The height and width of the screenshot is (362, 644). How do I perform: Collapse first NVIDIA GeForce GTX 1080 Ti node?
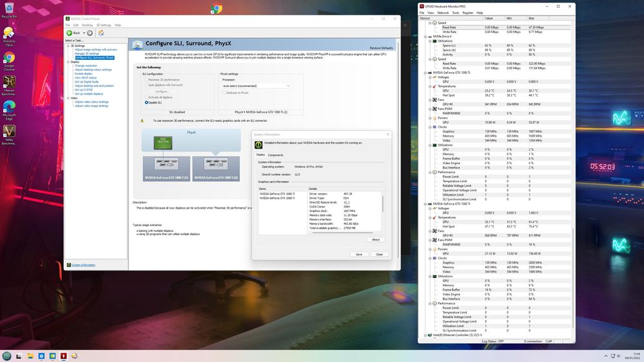425,73
